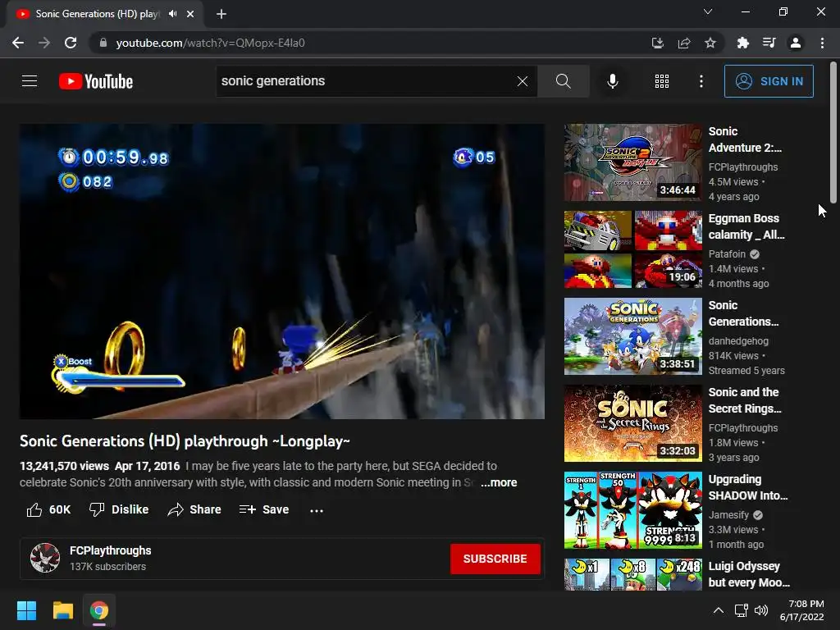Viewport: 840px width, 630px height.
Task: Click install app icon in address bar
Action: pos(657,43)
